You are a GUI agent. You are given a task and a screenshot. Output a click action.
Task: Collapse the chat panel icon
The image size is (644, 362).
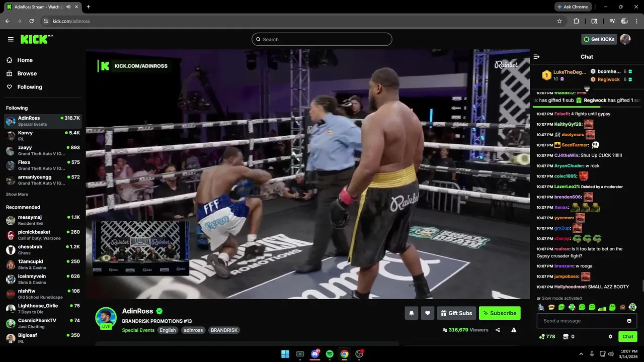click(x=536, y=57)
